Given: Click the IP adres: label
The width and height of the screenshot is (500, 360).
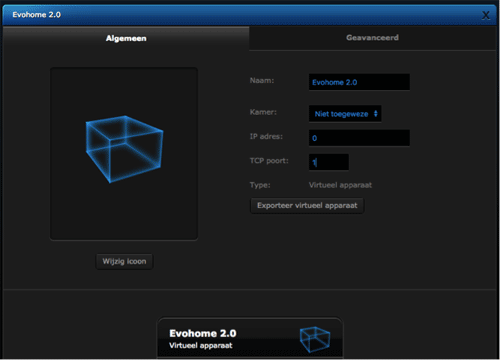Looking at the screenshot, I should click(x=266, y=136).
